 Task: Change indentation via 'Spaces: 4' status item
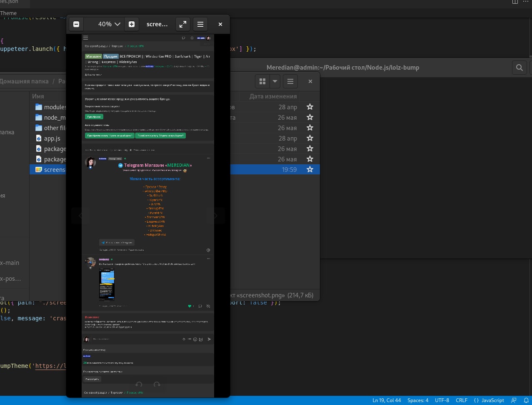418,400
